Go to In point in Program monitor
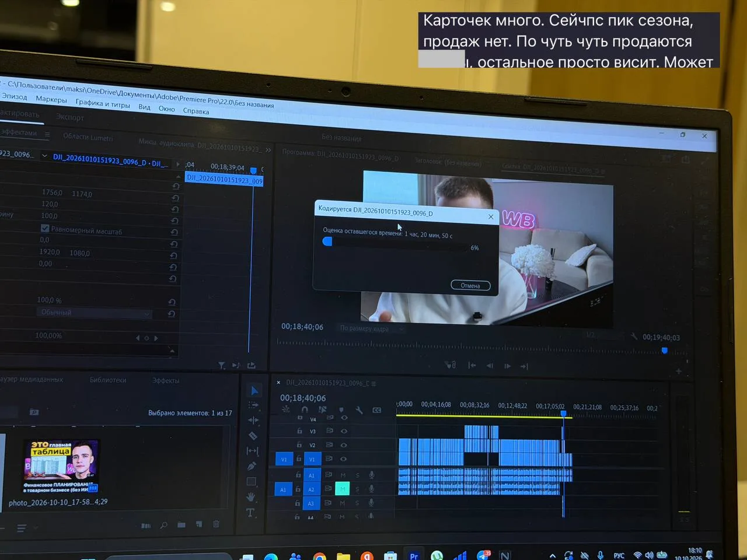 point(472,365)
